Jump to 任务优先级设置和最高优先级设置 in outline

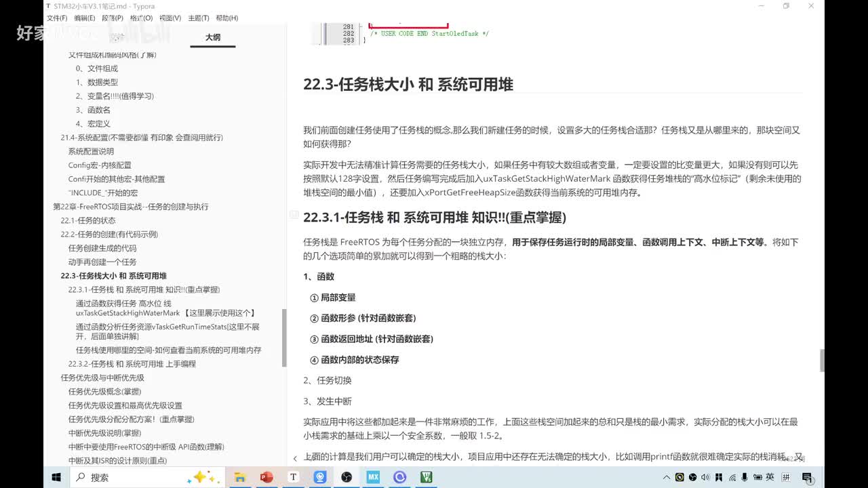point(125,405)
